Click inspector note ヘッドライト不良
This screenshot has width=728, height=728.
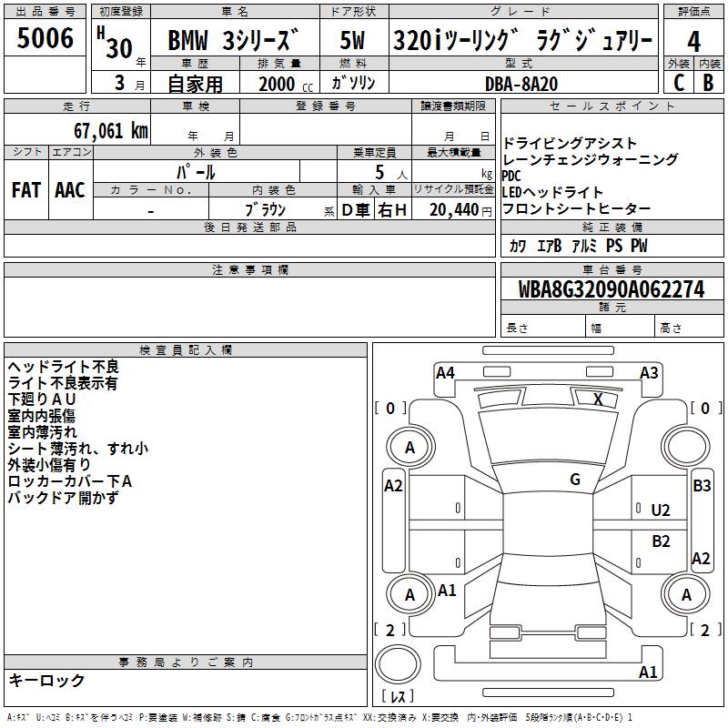tap(63, 367)
